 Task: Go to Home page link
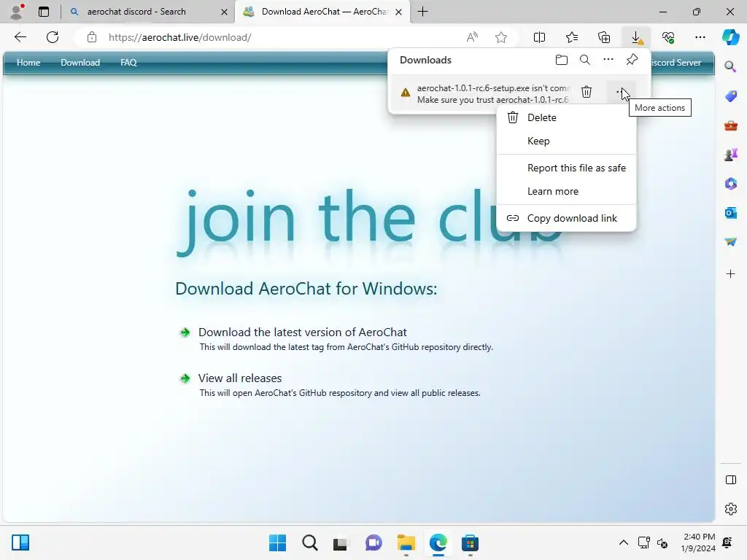(28, 63)
